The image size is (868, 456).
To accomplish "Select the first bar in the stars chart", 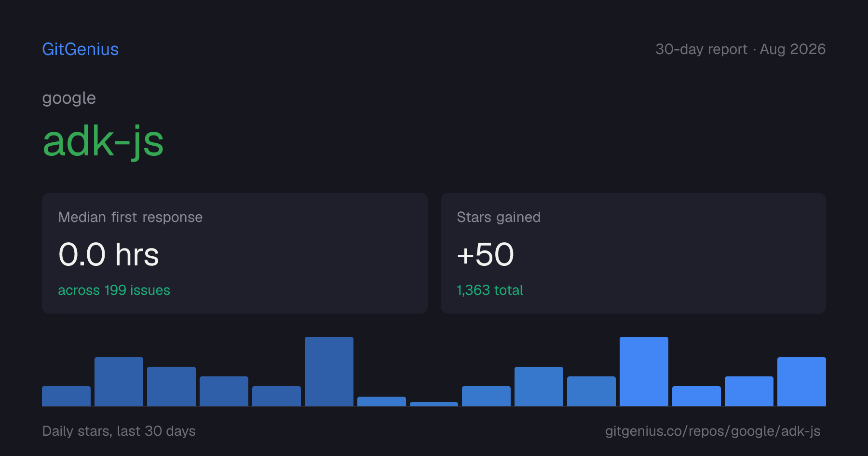I will [x=66, y=396].
